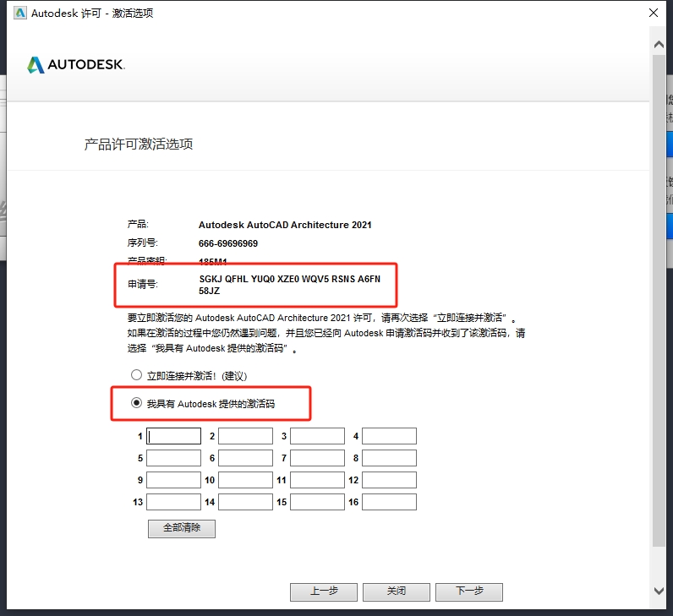
Task: Click the scrollbar up arrow
Action: point(659,44)
